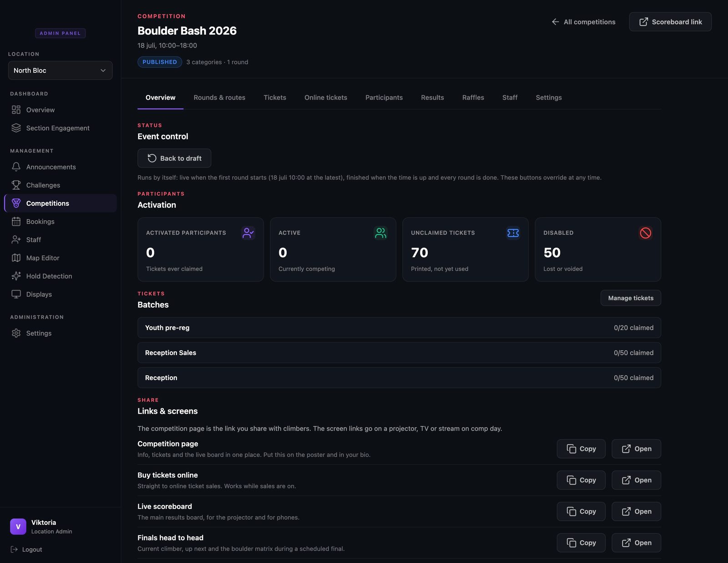Click the Unclaimed Tickets ticket icon
Image resolution: width=728 pixels, height=563 pixels.
click(x=513, y=233)
